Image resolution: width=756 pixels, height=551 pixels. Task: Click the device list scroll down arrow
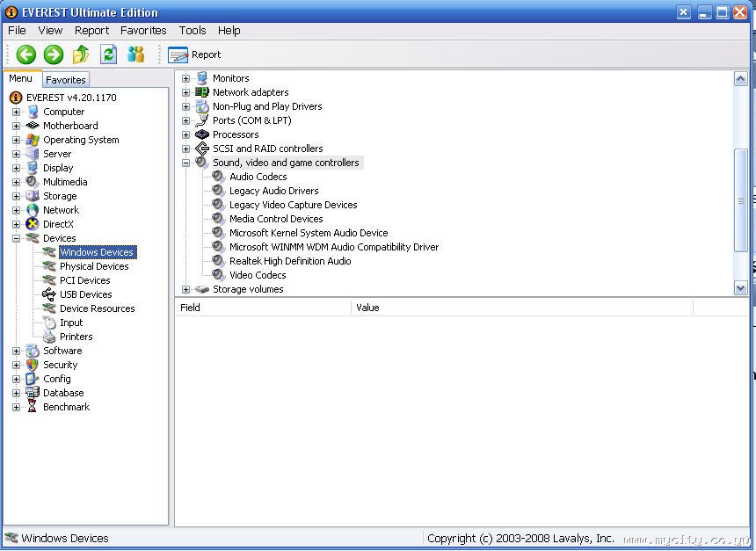(740, 288)
